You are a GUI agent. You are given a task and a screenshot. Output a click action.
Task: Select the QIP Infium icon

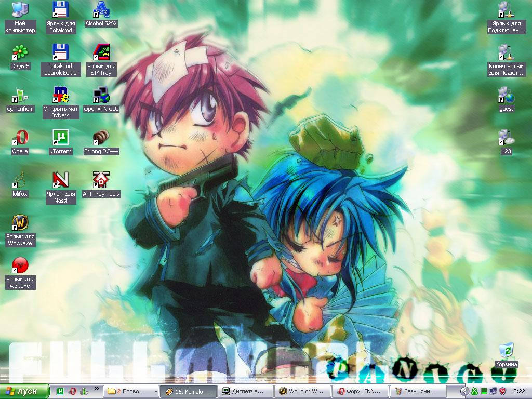[20, 100]
